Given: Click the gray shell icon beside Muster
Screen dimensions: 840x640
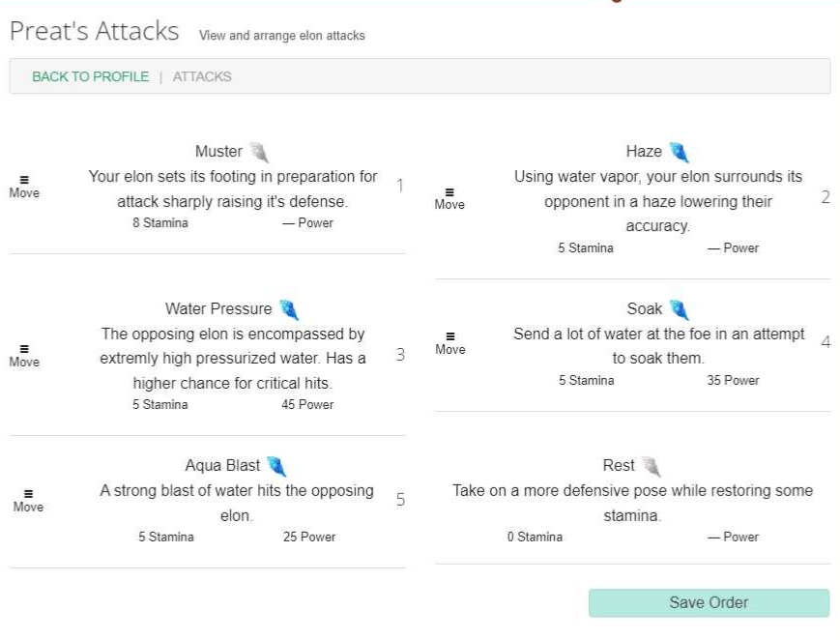Looking at the screenshot, I should click(x=258, y=152).
